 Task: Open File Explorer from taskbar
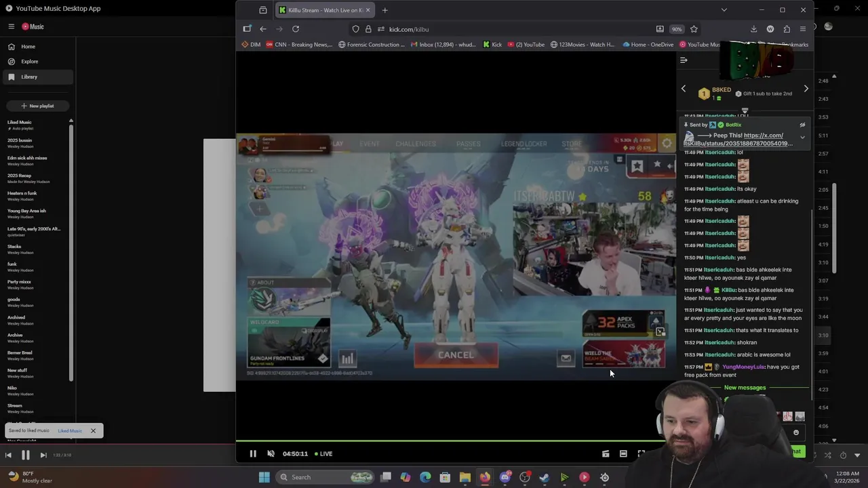pyautogui.click(x=465, y=477)
